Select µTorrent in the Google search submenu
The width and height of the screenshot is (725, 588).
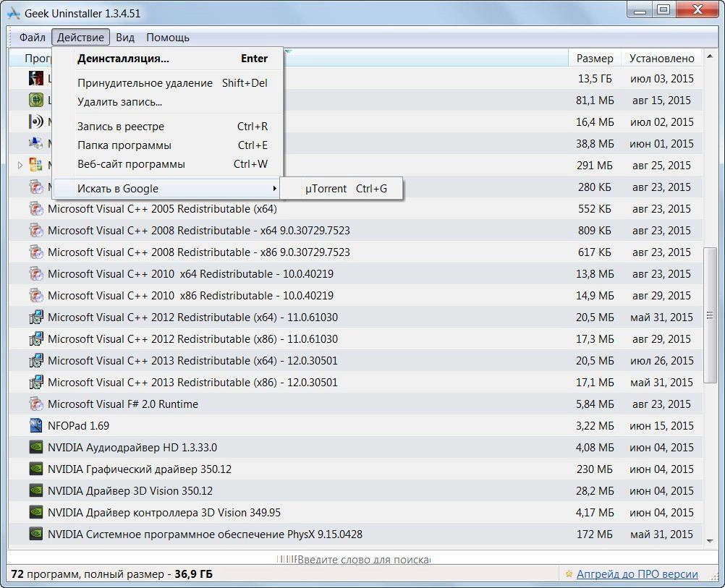[x=342, y=189]
